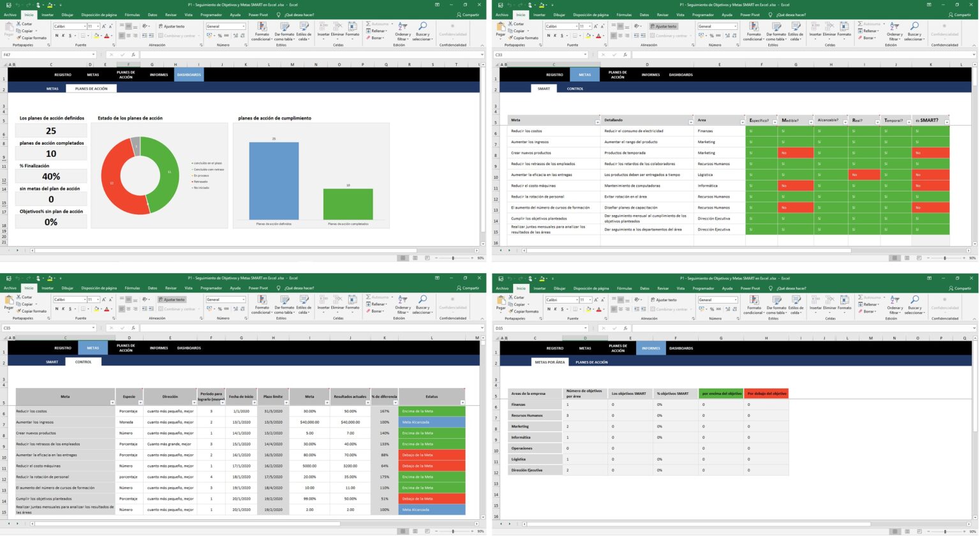The image size is (980, 541).
Task: Click Formato condicional in the top-left Dashboards window
Action: pyautogui.click(x=262, y=31)
